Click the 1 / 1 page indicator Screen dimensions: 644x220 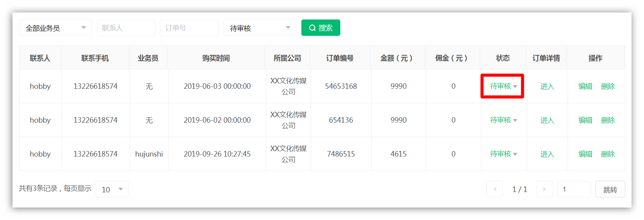coord(520,189)
